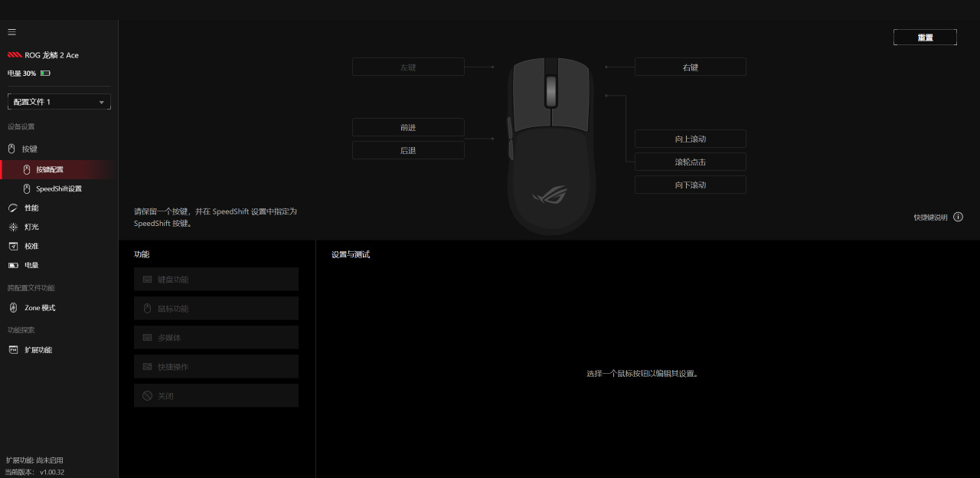Viewport: 980px width, 478px height.
Task: Click the 重置 reset button
Action: (925, 37)
